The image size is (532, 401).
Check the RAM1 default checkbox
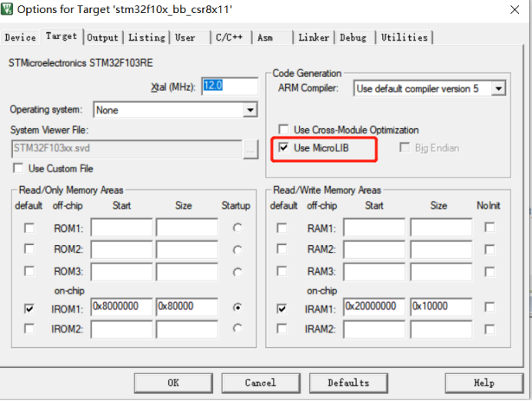(281, 228)
